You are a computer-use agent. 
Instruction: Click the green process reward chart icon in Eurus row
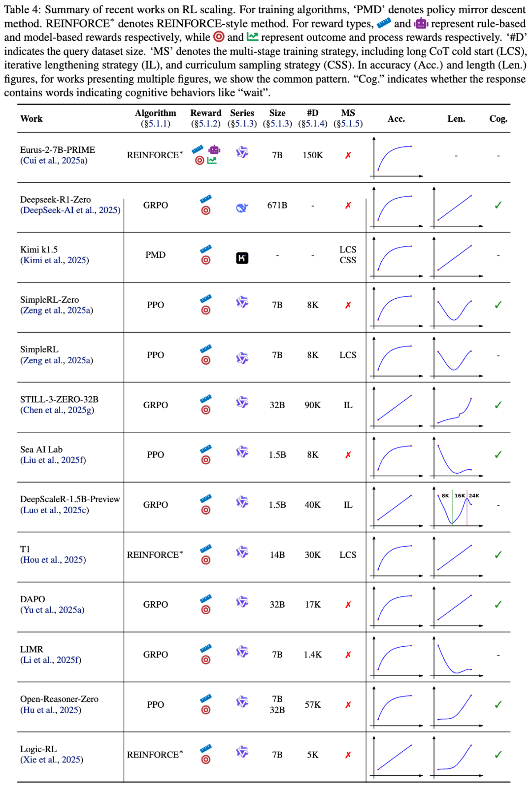tap(212, 160)
